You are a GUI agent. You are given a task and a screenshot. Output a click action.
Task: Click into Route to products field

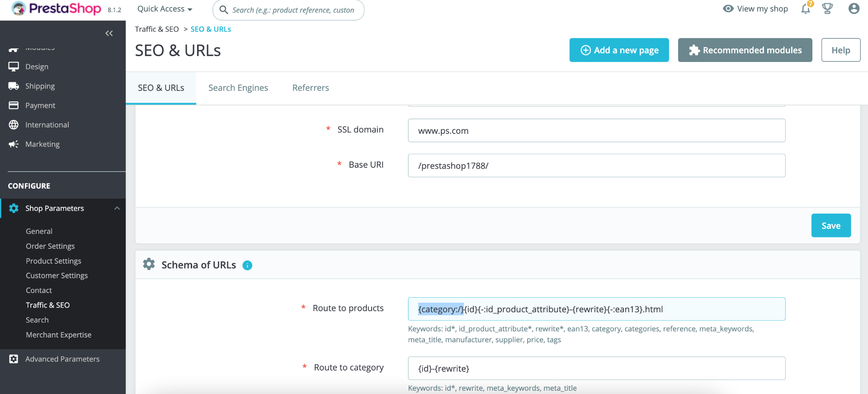(x=596, y=309)
